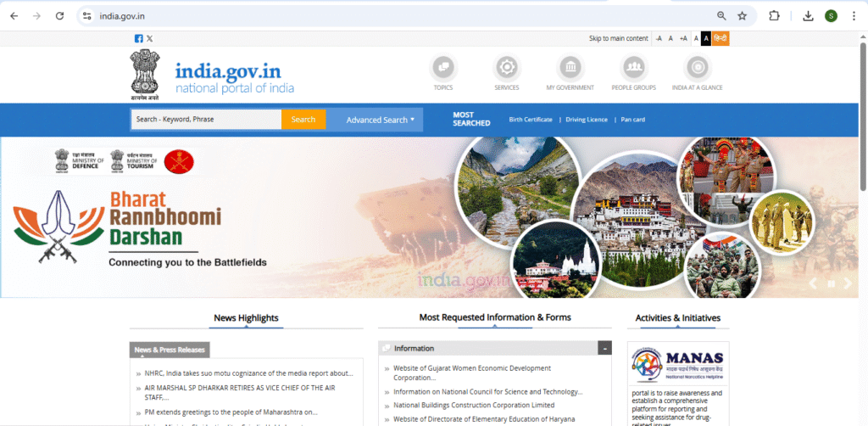Click the zoom magnifier icon in address bar

(x=721, y=16)
